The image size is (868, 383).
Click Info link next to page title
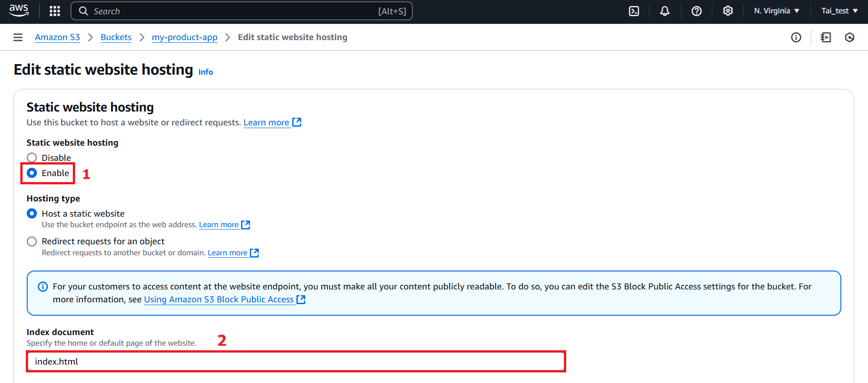click(x=205, y=72)
